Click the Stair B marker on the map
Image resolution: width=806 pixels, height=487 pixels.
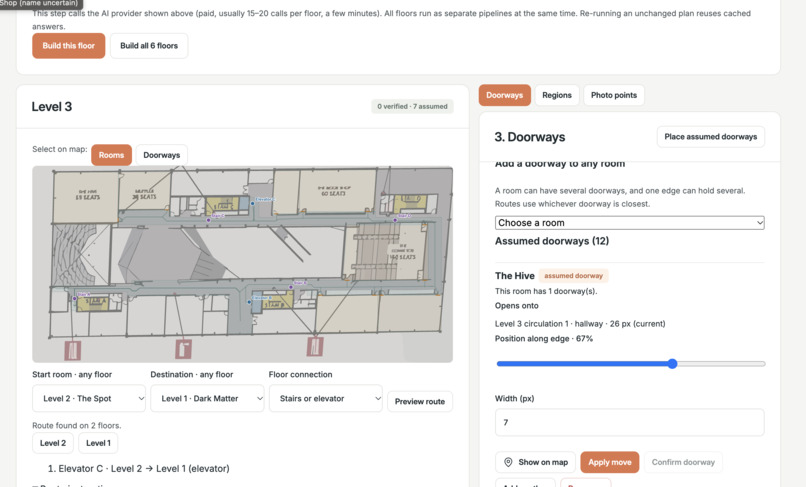click(x=291, y=287)
